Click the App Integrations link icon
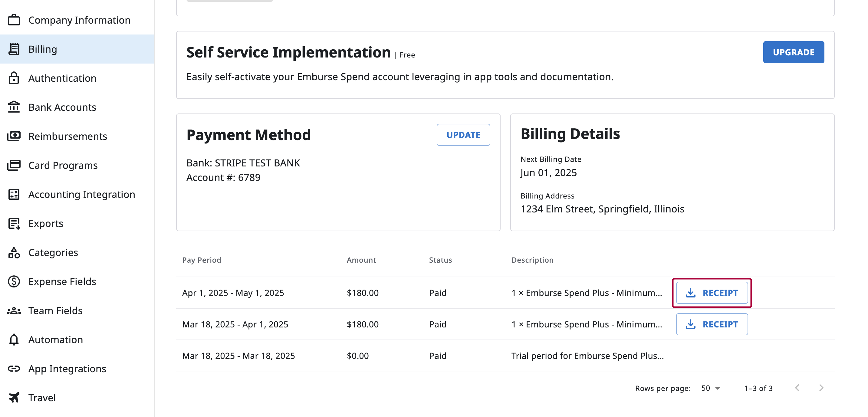868x417 pixels. [14, 369]
